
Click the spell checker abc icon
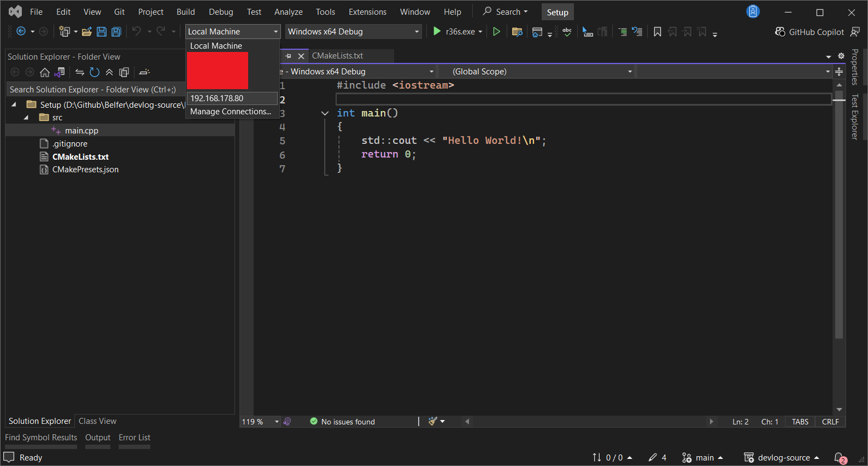tap(567, 32)
